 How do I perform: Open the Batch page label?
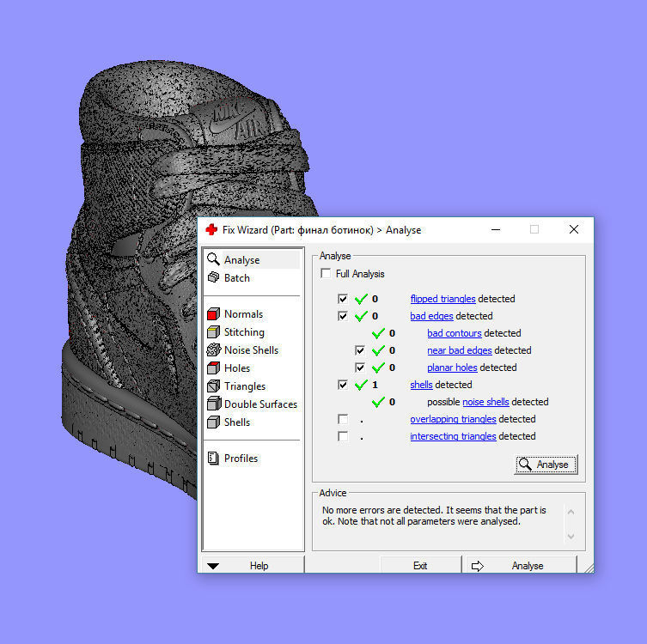tap(237, 278)
